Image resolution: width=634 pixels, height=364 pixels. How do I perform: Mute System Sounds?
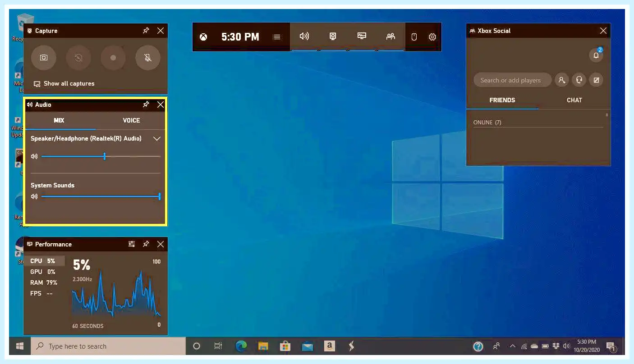coord(34,196)
